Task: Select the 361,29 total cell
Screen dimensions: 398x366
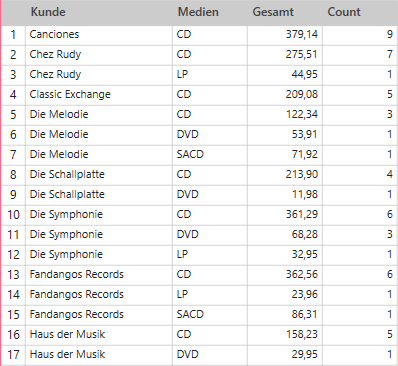Action: coord(285,215)
